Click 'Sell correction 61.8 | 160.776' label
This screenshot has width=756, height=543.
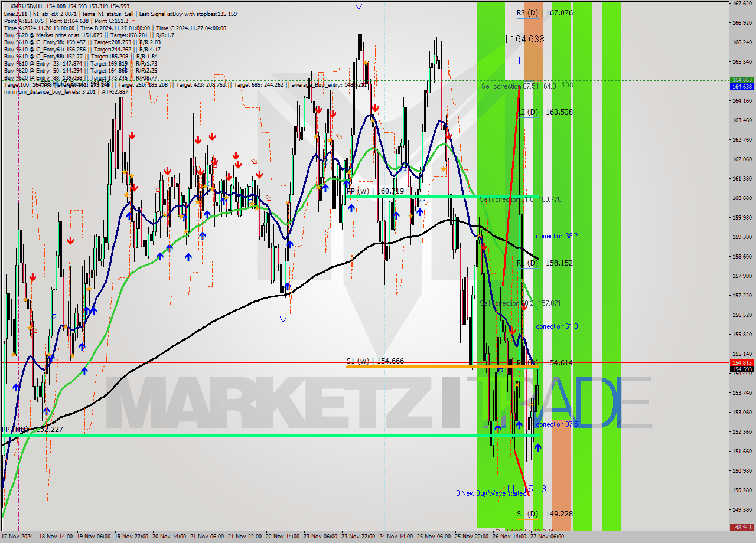coord(520,199)
